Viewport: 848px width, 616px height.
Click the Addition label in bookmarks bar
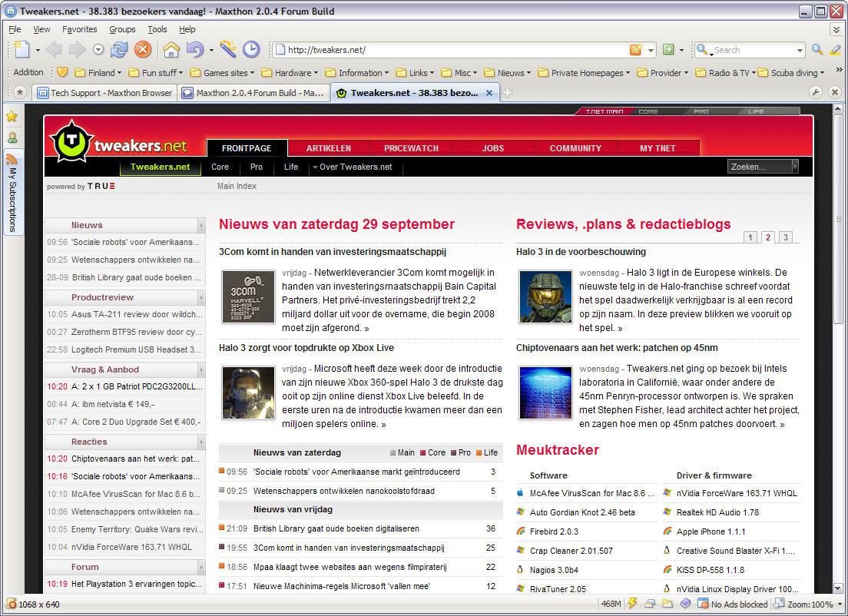click(28, 72)
